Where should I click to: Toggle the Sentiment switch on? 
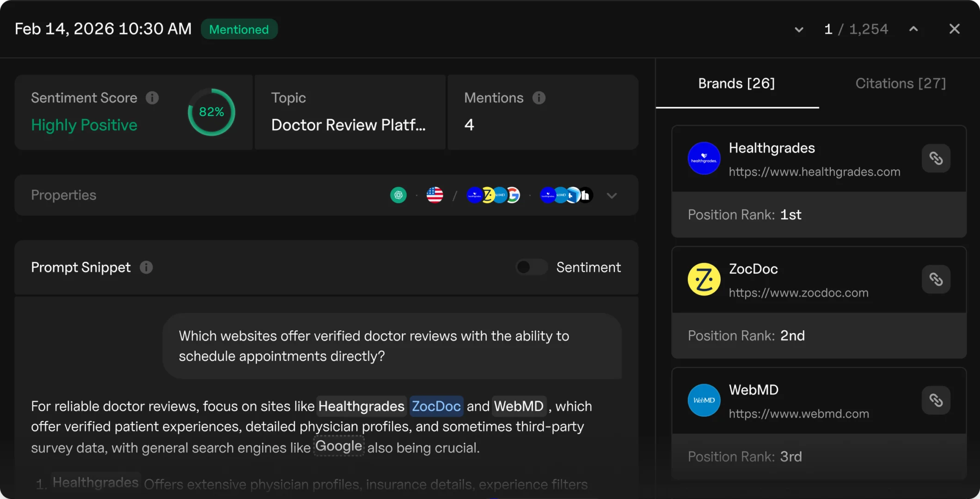click(x=531, y=267)
